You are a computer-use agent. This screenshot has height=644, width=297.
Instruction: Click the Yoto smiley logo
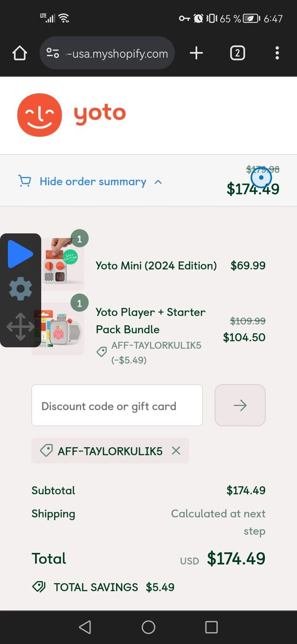tap(39, 115)
